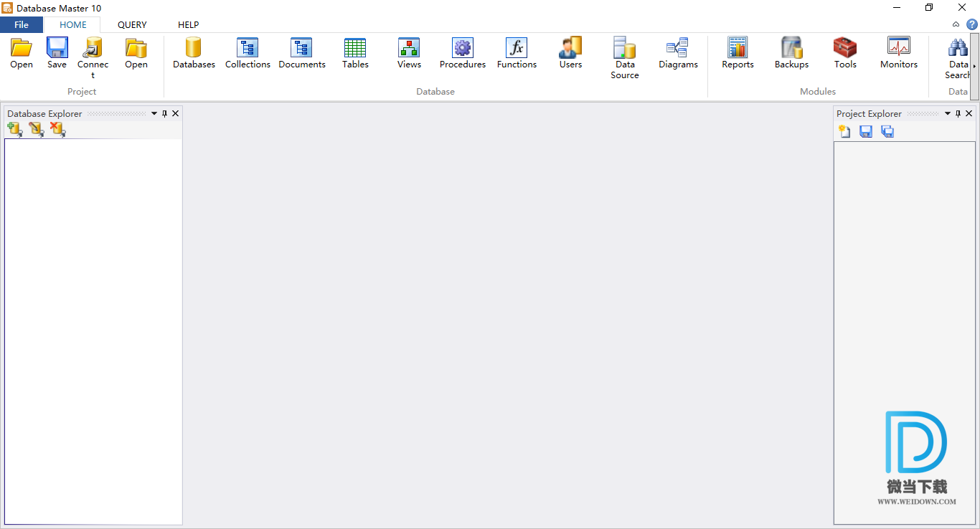Add a new connection in Database Explorer
The width and height of the screenshot is (980, 529).
pyautogui.click(x=14, y=130)
